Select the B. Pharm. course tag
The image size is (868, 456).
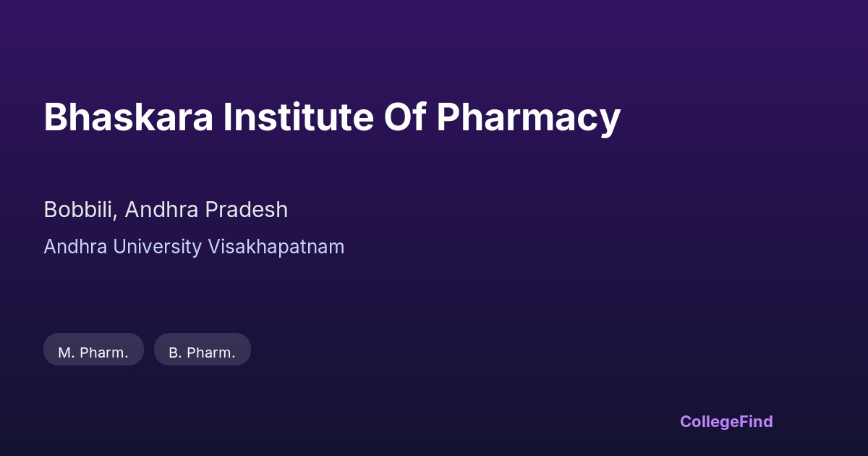(x=202, y=352)
